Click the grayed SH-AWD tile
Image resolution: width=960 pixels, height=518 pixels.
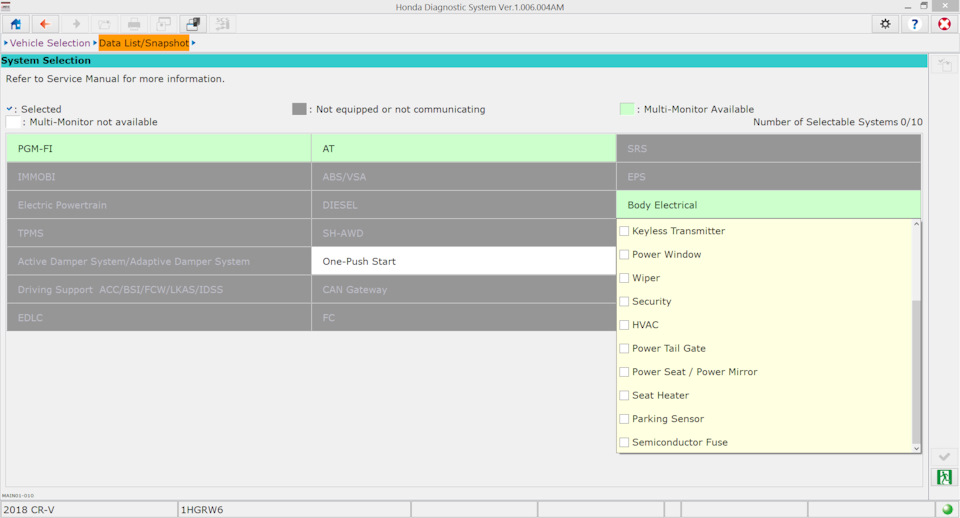click(x=463, y=233)
